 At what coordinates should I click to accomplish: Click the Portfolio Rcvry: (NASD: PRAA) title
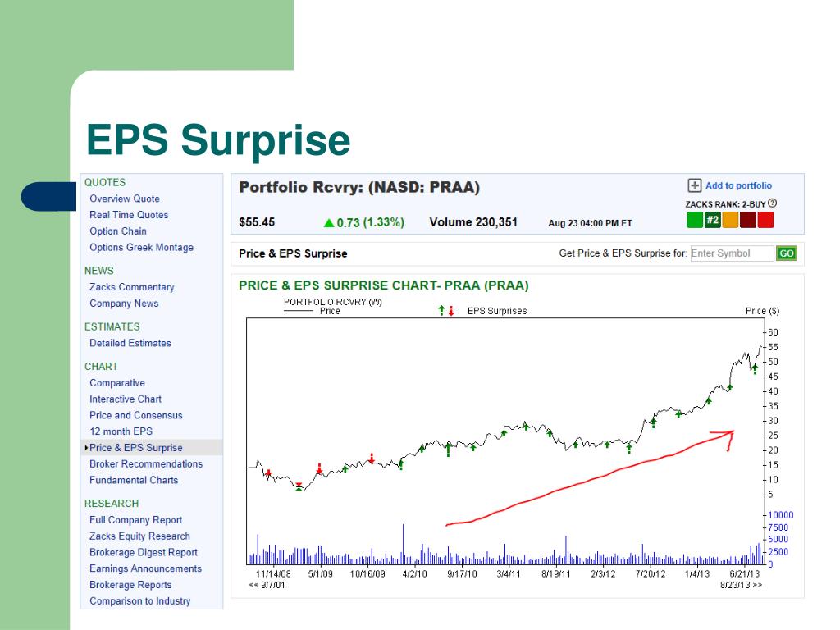click(359, 188)
